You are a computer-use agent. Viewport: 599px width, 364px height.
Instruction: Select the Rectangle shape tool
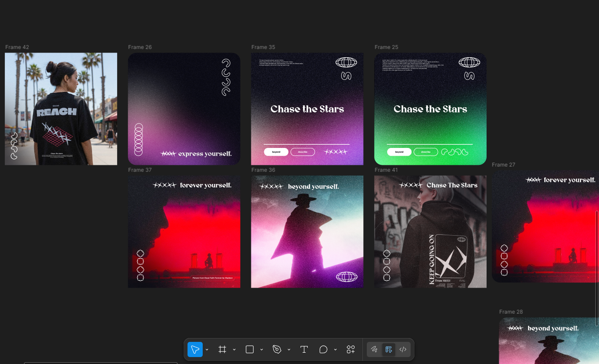tap(250, 350)
